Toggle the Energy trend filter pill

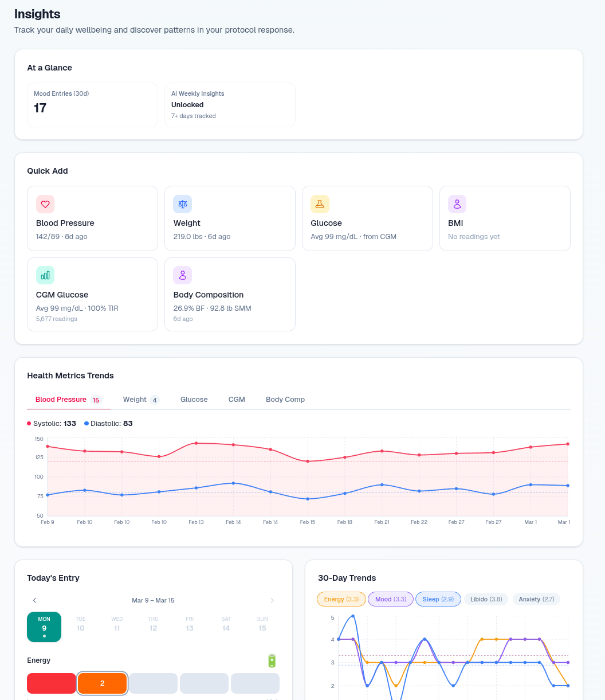point(341,599)
